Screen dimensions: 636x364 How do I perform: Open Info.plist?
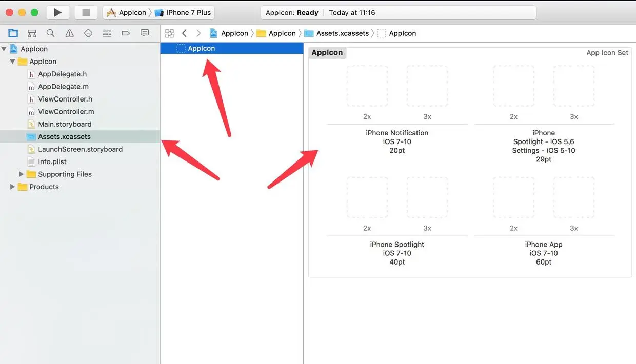click(x=52, y=161)
